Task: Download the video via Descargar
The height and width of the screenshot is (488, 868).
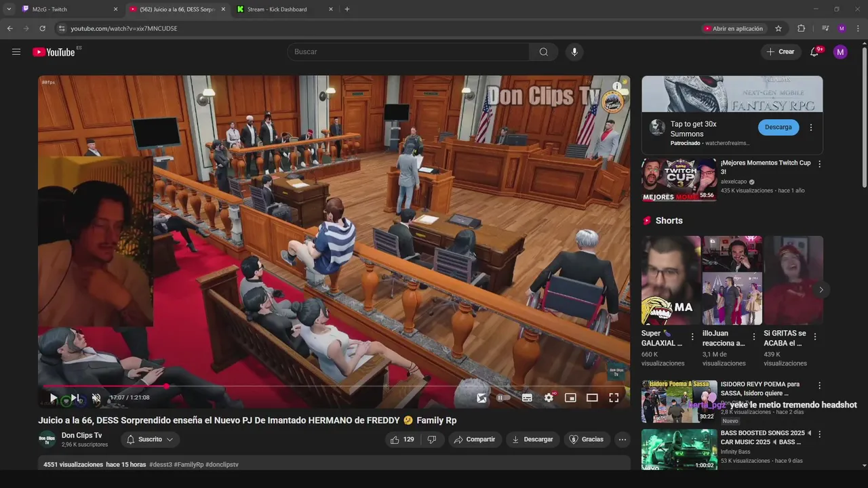Action: 532,439
